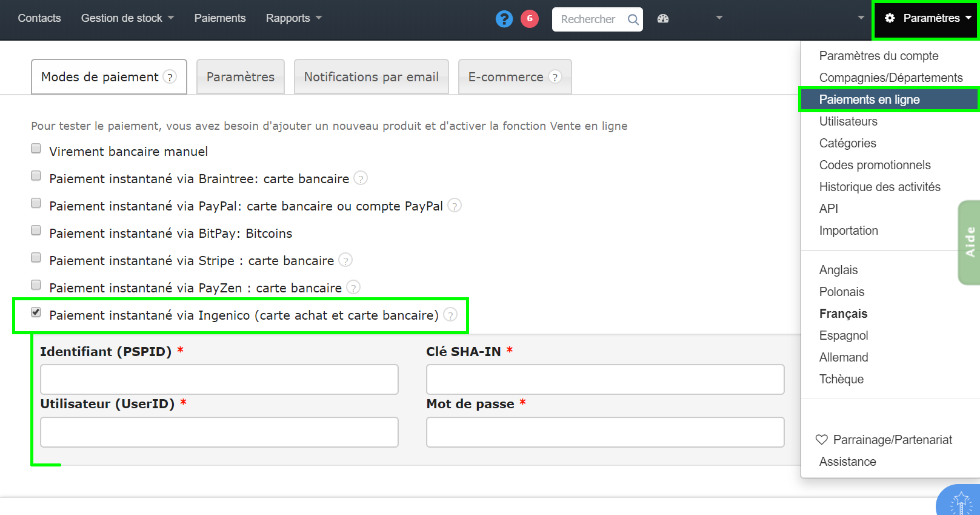Click help icon beside Braintree payment option
Viewport: 980px width, 515px height.
361,178
